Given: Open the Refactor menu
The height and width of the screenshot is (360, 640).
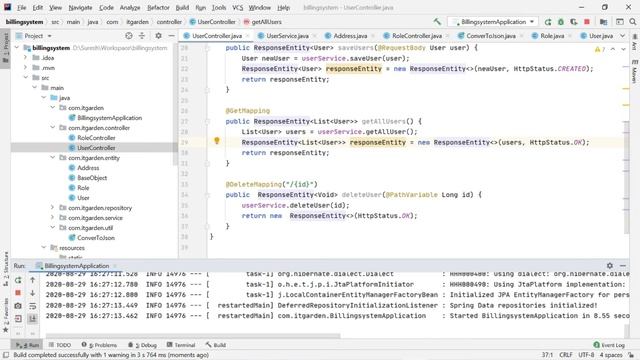Looking at the screenshot, I should point(158,7).
